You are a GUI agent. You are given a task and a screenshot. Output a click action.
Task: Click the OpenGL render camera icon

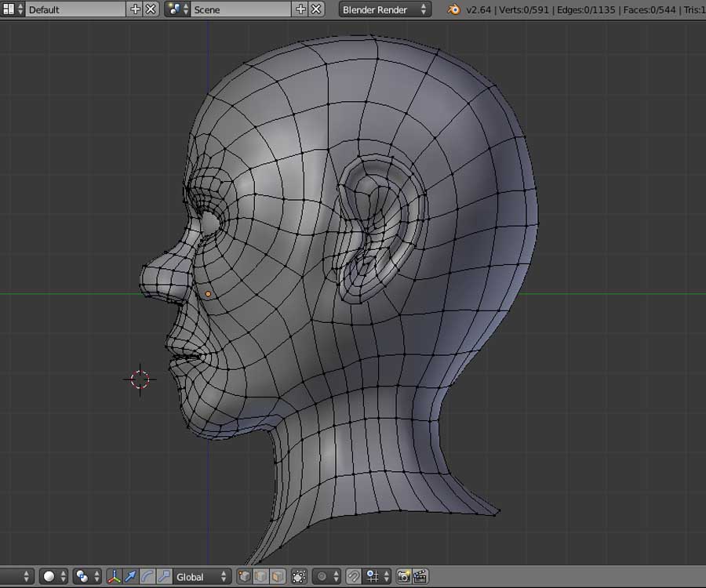(403, 576)
